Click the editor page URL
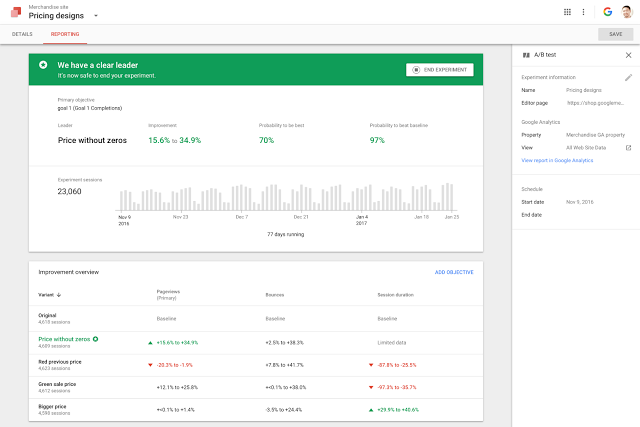The height and width of the screenshot is (427, 640). (x=595, y=102)
